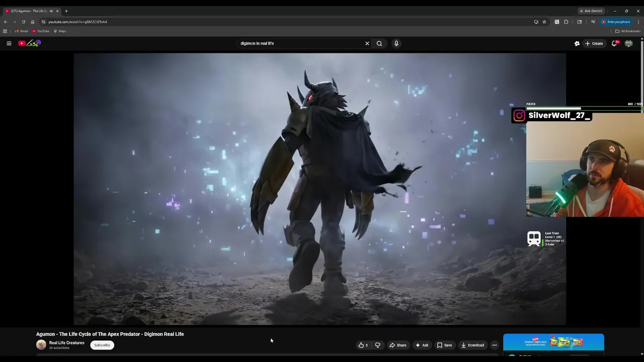Like the Agumon video
The image size is (644, 362).
click(x=363, y=345)
